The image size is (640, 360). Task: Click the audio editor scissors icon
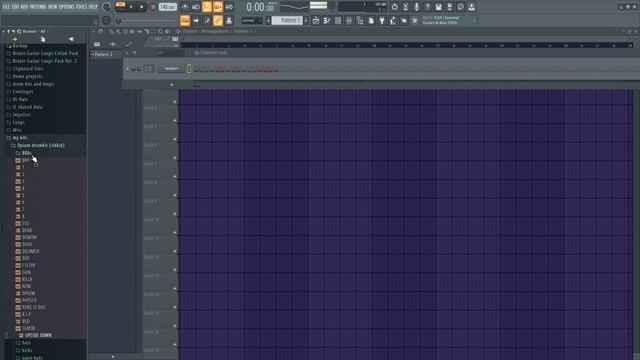(x=405, y=7)
